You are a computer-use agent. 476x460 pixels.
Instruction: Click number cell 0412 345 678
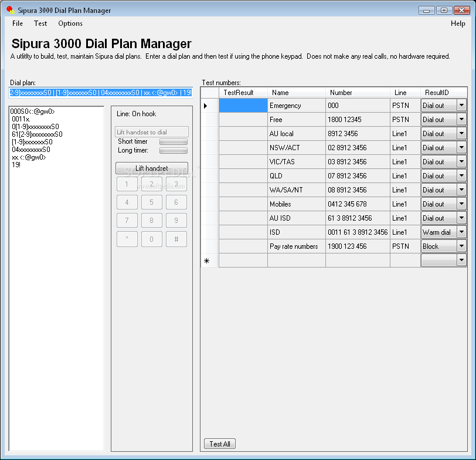click(358, 204)
